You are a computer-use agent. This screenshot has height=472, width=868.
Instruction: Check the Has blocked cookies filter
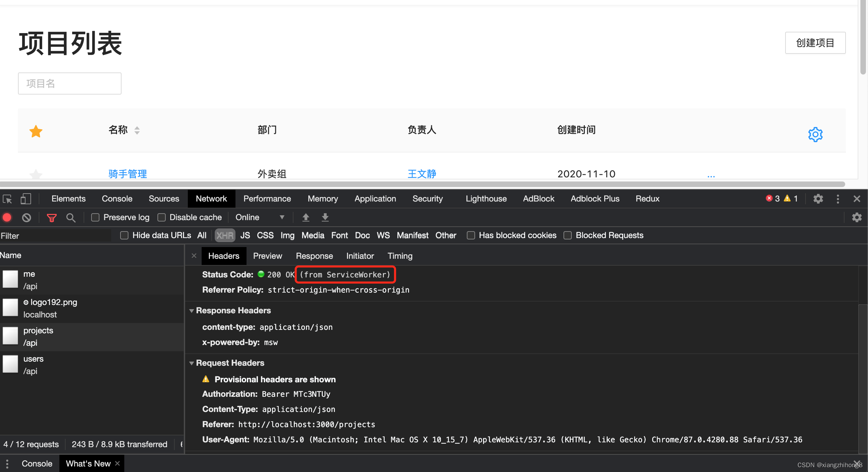click(471, 235)
